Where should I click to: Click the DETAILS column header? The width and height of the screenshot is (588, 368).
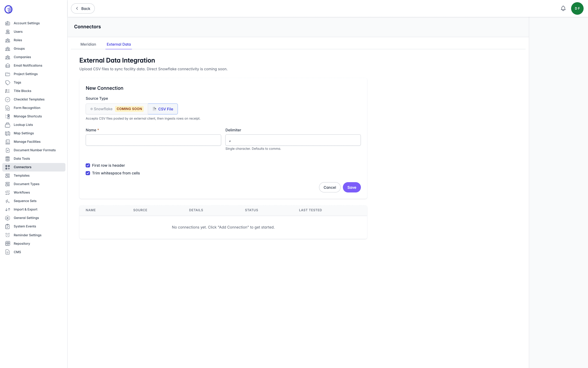coord(196,210)
